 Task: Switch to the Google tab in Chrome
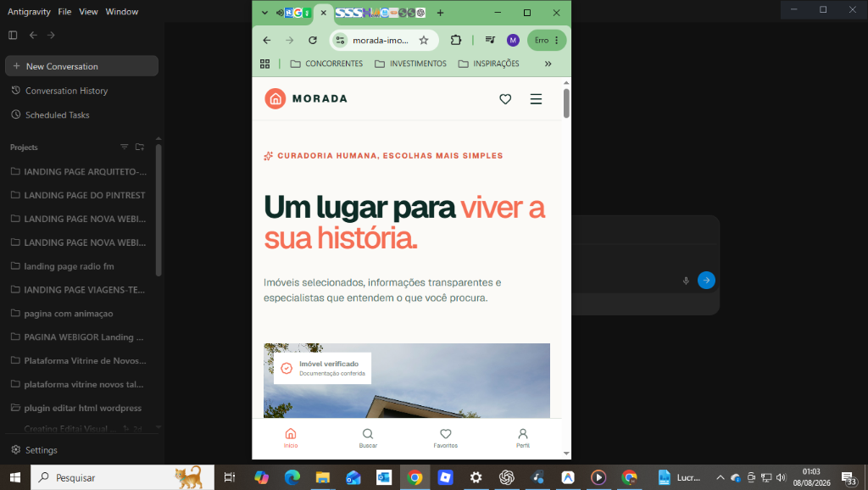pyautogui.click(x=298, y=13)
